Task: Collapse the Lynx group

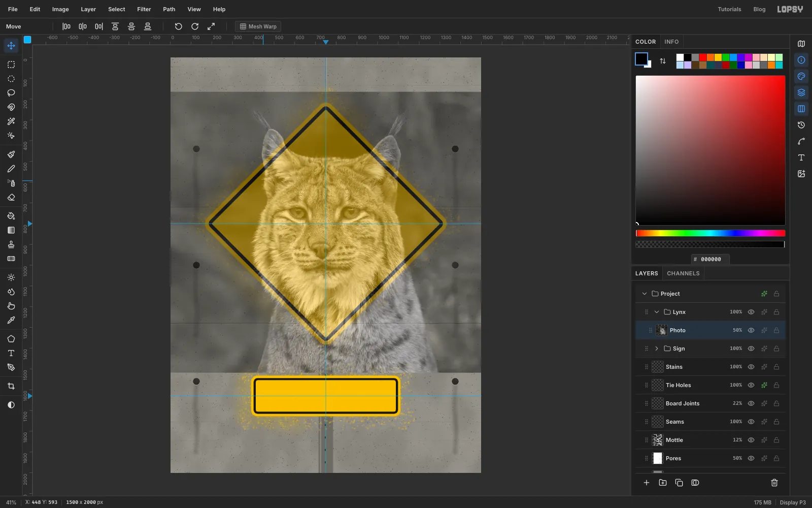Action: coord(657,312)
